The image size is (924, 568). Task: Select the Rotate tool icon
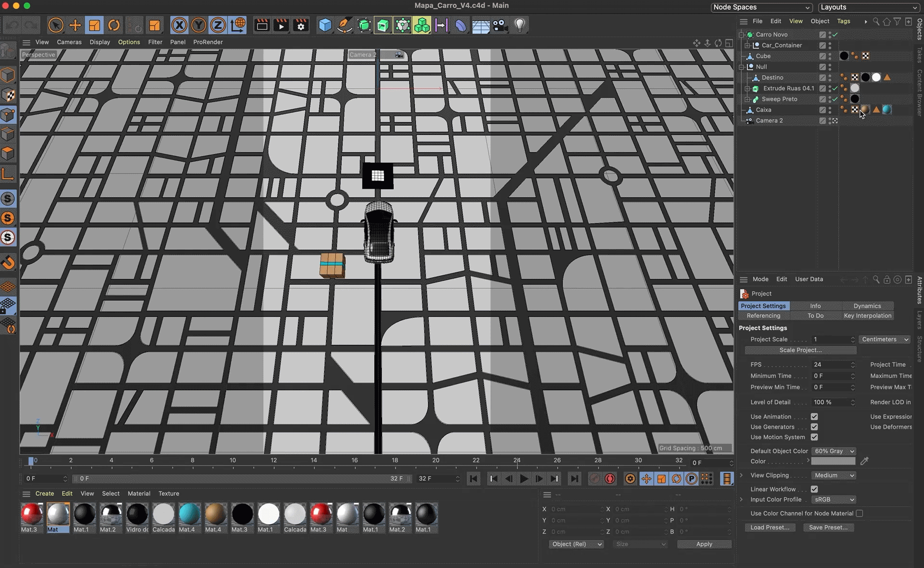(x=114, y=25)
